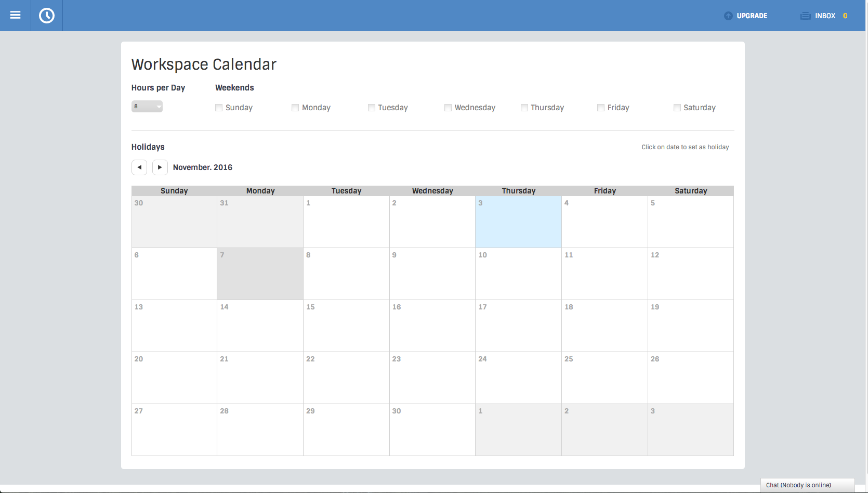Open the Inbox envelope icon
The height and width of the screenshot is (493, 868).
[805, 16]
